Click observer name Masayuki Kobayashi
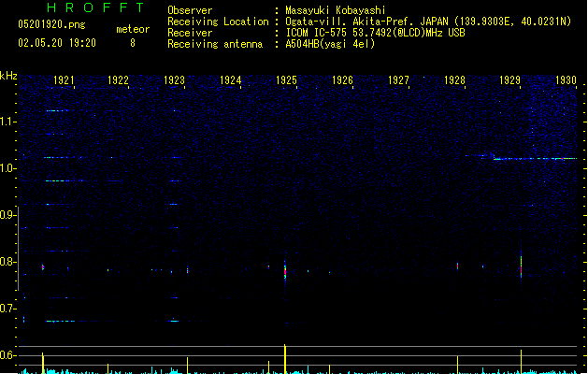This screenshot has width=588, height=374. point(336,10)
